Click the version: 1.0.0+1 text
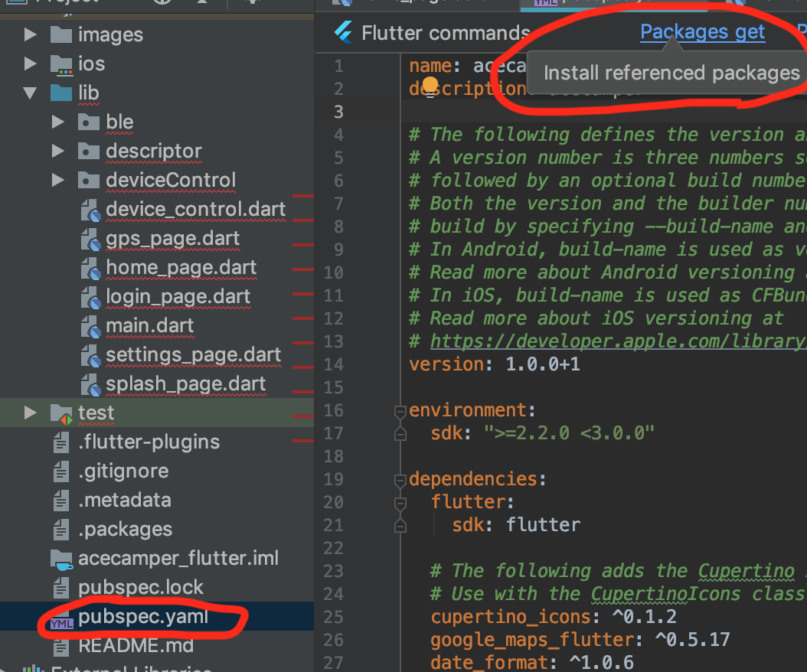This screenshot has height=672, width=807. pos(495,364)
